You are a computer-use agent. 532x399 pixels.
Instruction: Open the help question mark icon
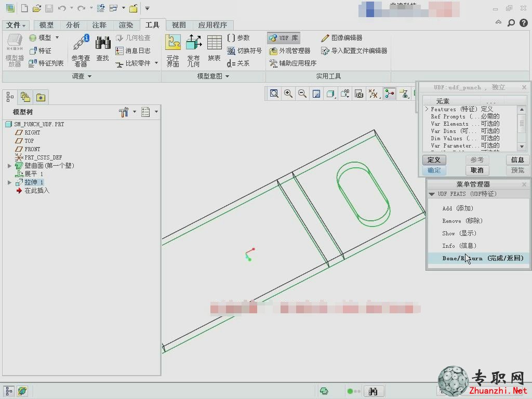[x=524, y=23]
